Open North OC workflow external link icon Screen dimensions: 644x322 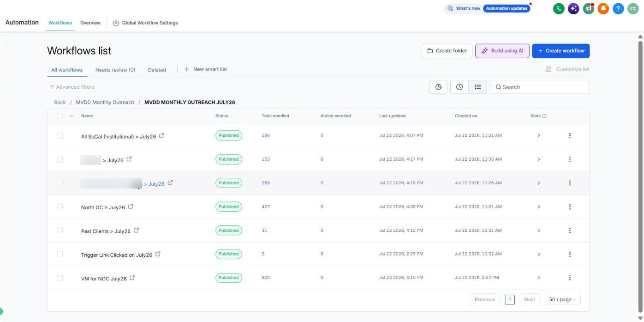click(x=131, y=207)
